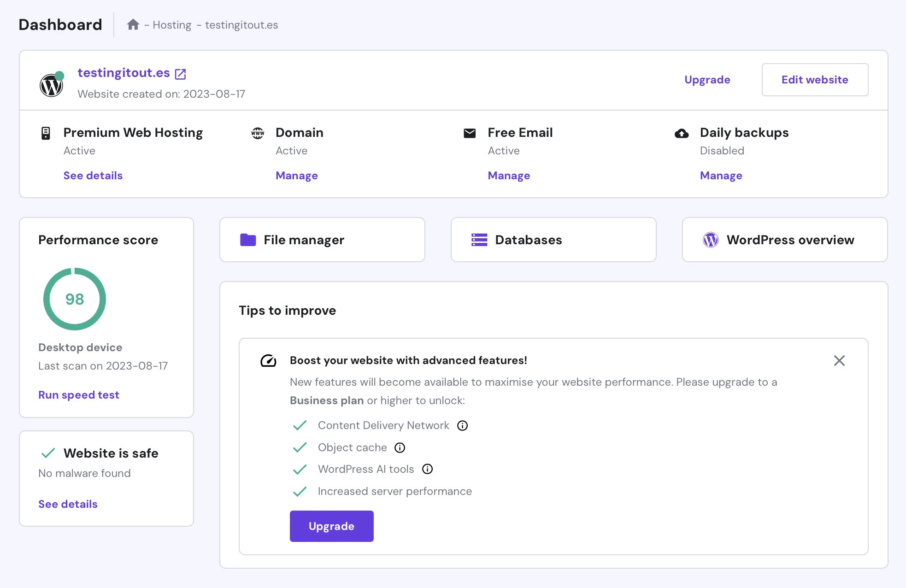
Task: Click Upgrade link in the header card
Action: click(707, 80)
